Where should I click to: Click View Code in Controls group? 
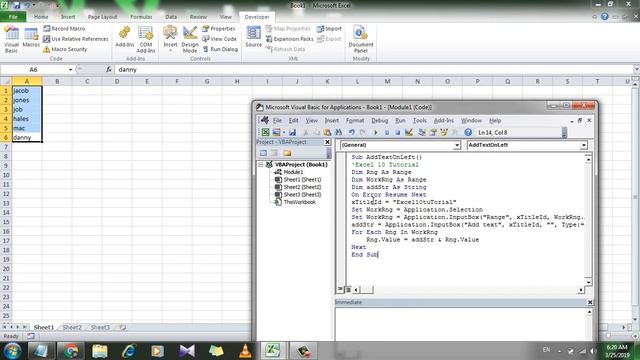pyautogui.click(x=220, y=39)
